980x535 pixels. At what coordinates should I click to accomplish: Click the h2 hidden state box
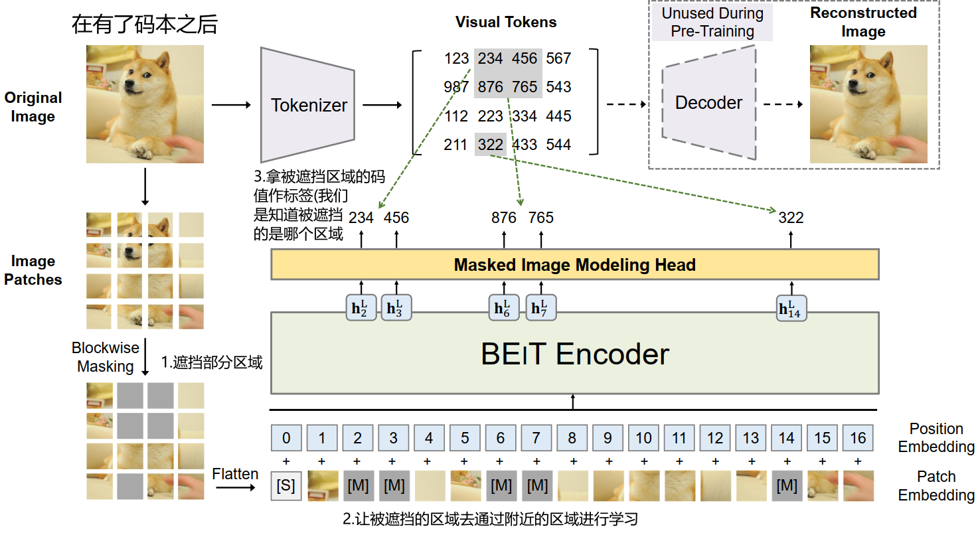point(361,308)
